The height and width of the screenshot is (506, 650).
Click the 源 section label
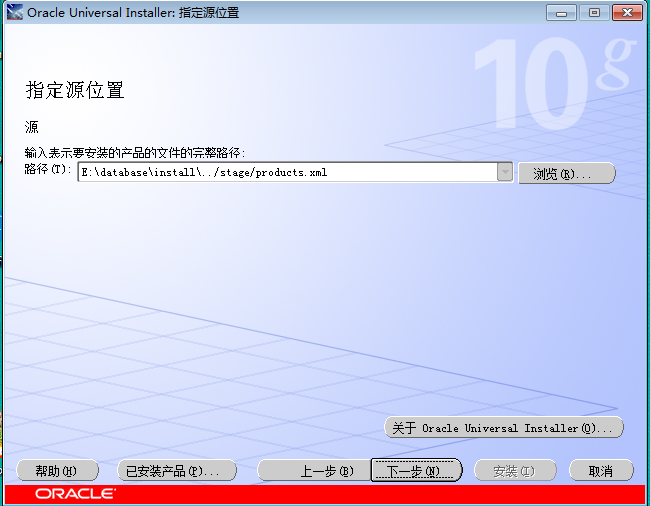coord(32,126)
